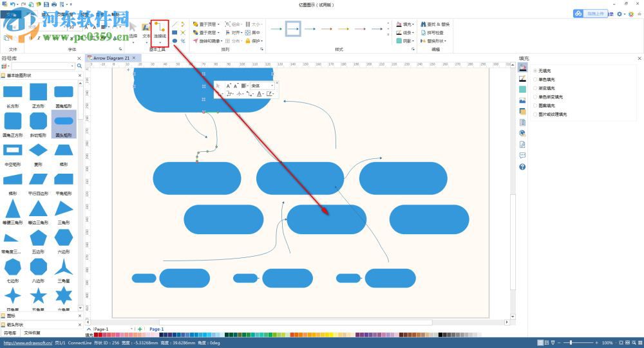Click the fit page icon in status bar
This screenshot has width=644, height=348.
point(621,343)
